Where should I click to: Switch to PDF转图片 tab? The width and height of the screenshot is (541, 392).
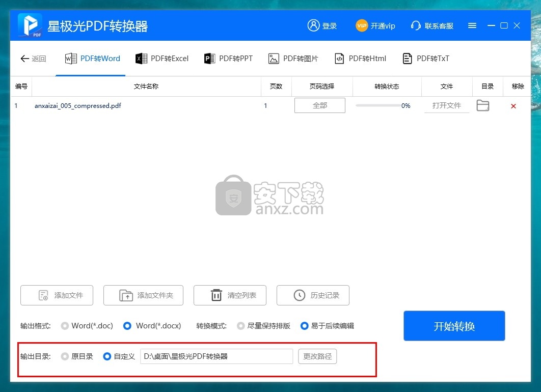pyautogui.click(x=293, y=59)
